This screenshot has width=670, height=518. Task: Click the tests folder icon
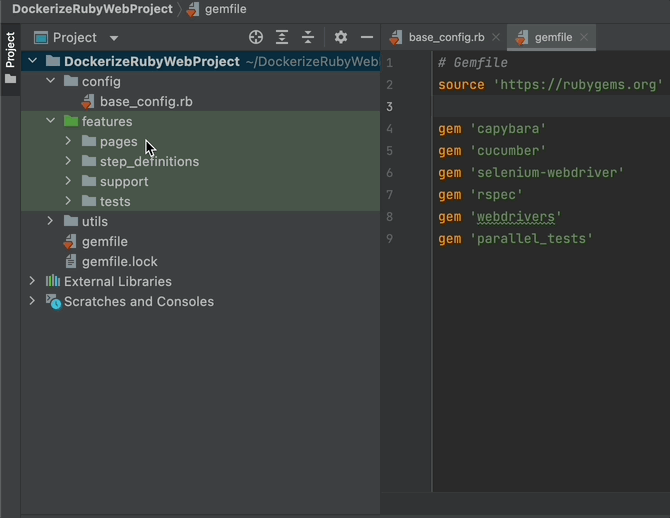[x=89, y=201]
